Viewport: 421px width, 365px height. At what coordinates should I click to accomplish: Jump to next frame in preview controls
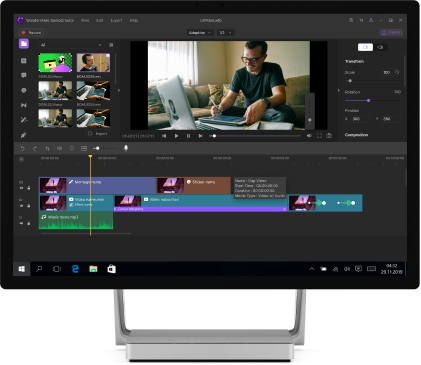[x=200, y=136]
